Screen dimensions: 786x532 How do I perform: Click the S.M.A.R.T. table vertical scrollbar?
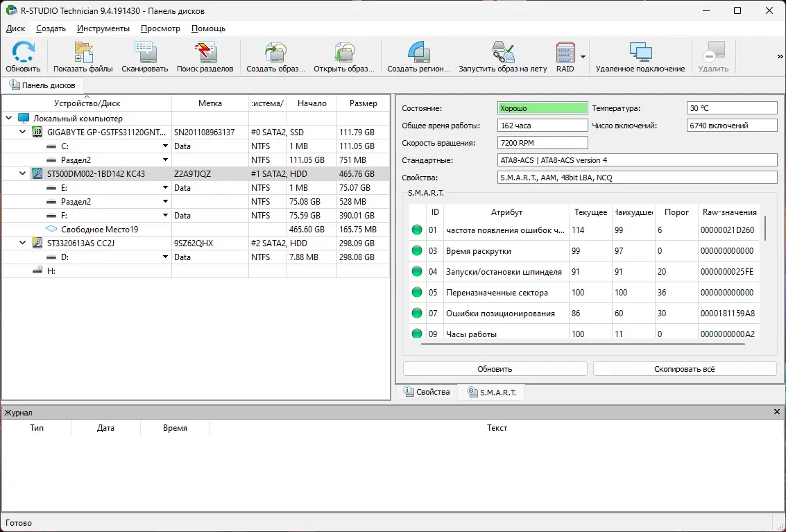[x=766, y=228]
